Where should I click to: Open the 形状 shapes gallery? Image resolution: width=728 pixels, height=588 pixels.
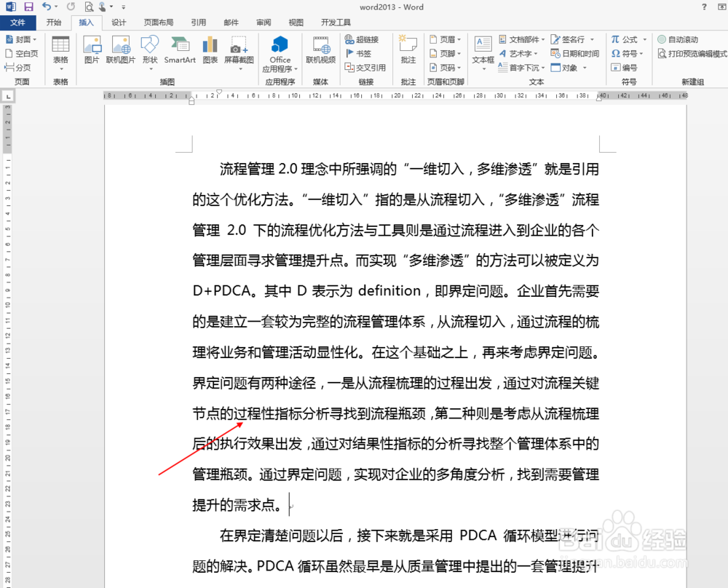pyautogui.click(x=150, y=52)
